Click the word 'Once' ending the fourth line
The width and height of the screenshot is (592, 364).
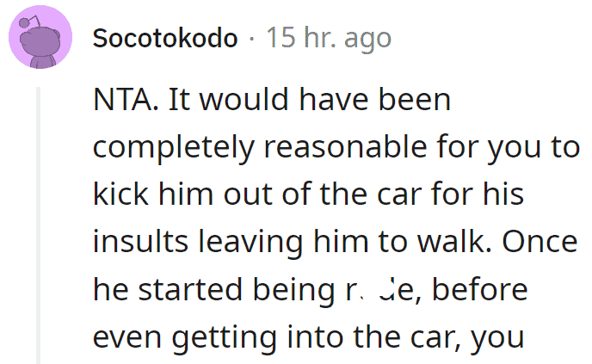540,242
